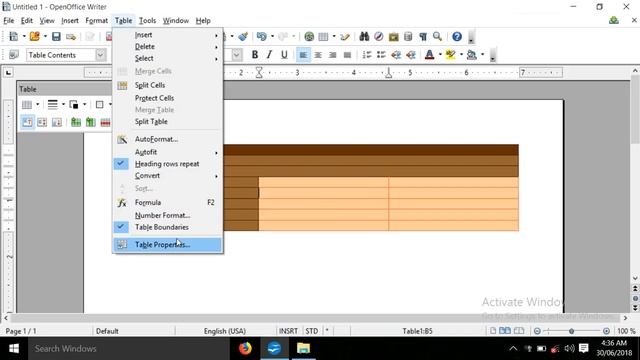Toggle Italic formatting

point(269,55)
